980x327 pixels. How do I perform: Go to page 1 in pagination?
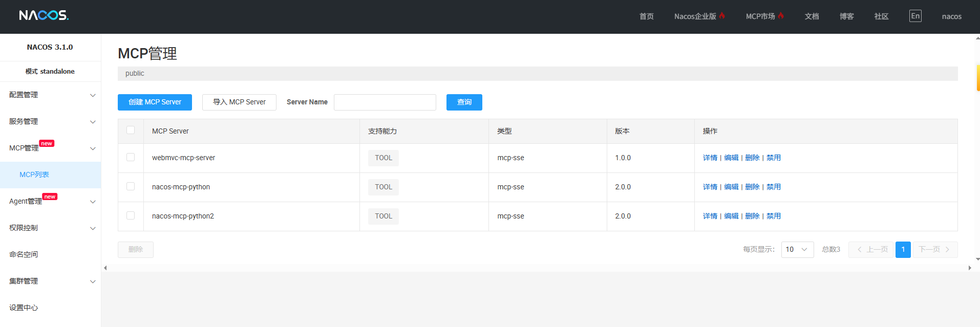[x=903, y=250]
